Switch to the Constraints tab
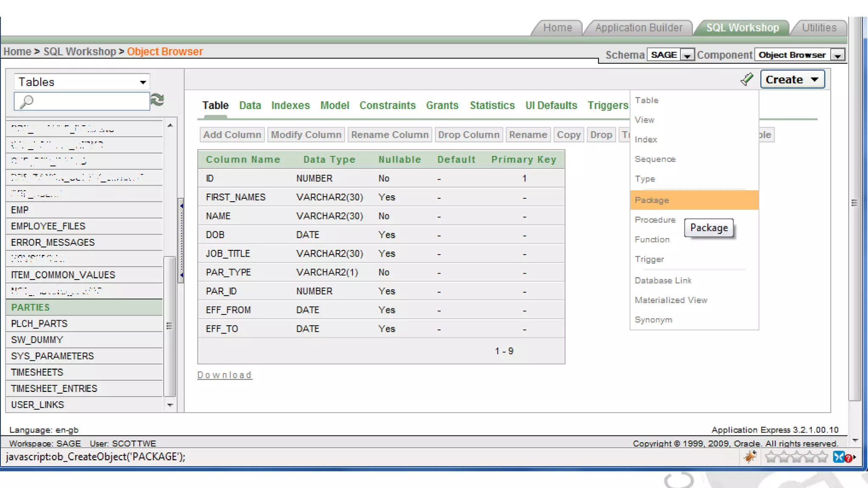868x488 pixels. [x=387, y=105]
